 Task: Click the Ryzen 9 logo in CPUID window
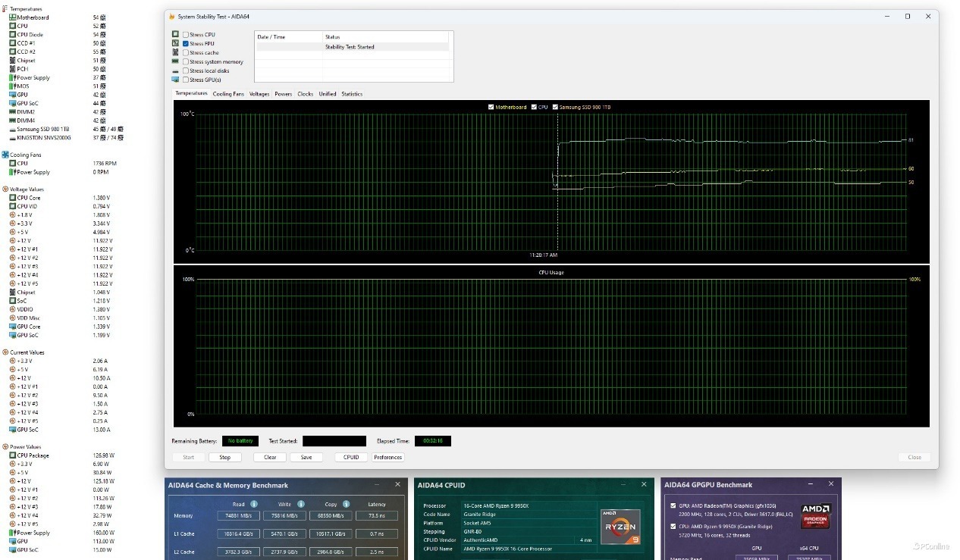[x=620, y=526]
